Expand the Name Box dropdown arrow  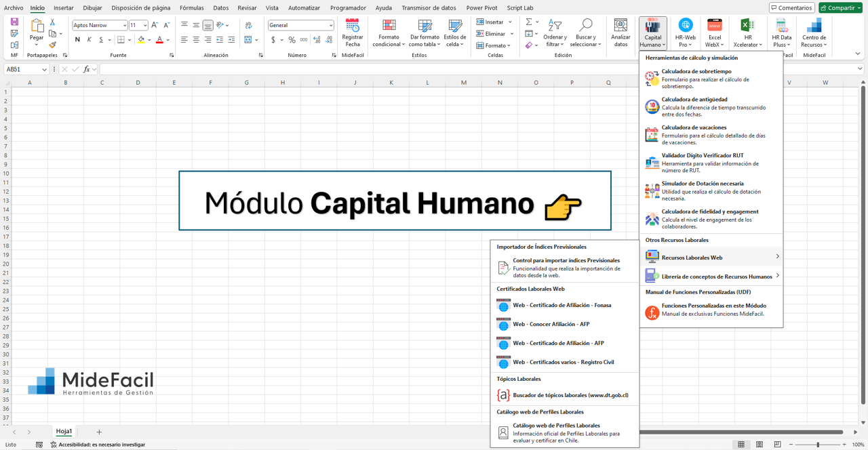pyautogui.click(x=44, y=69)
